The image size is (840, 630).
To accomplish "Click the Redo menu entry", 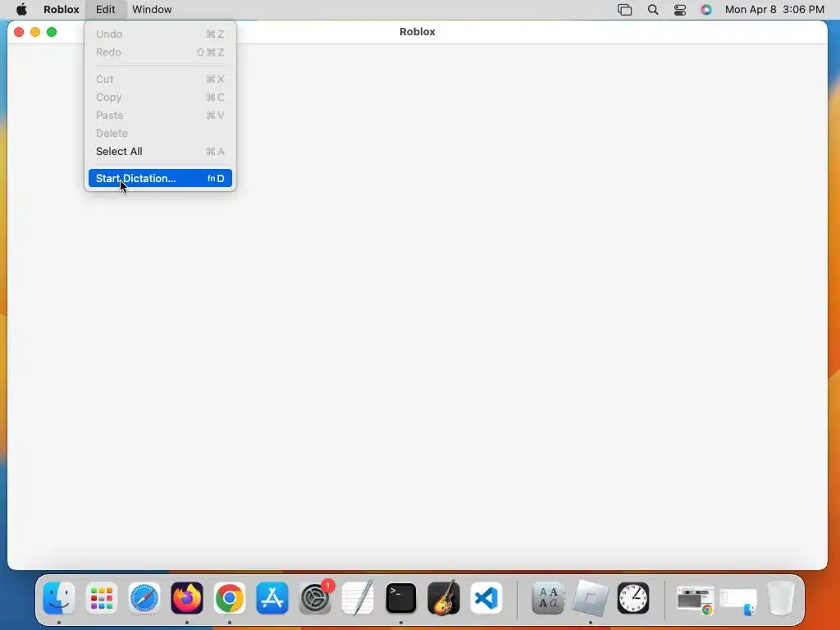I will (160, 52).
